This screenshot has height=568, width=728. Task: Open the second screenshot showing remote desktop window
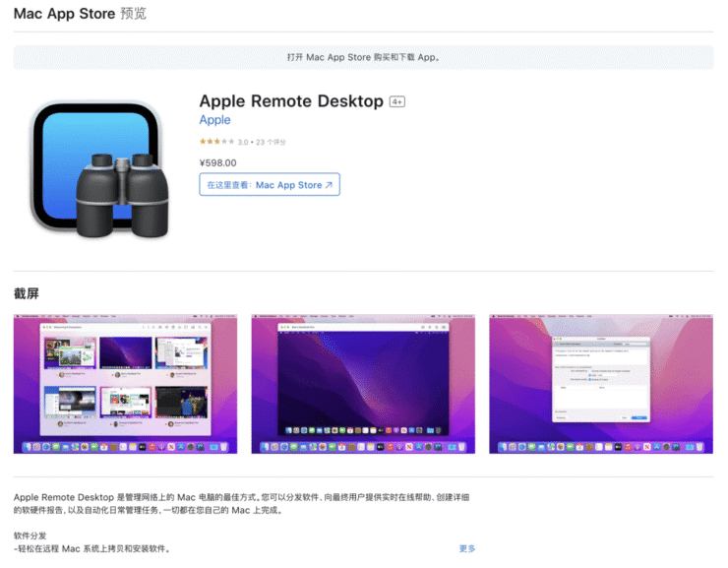pyautogui.click(x=363, y=384)
